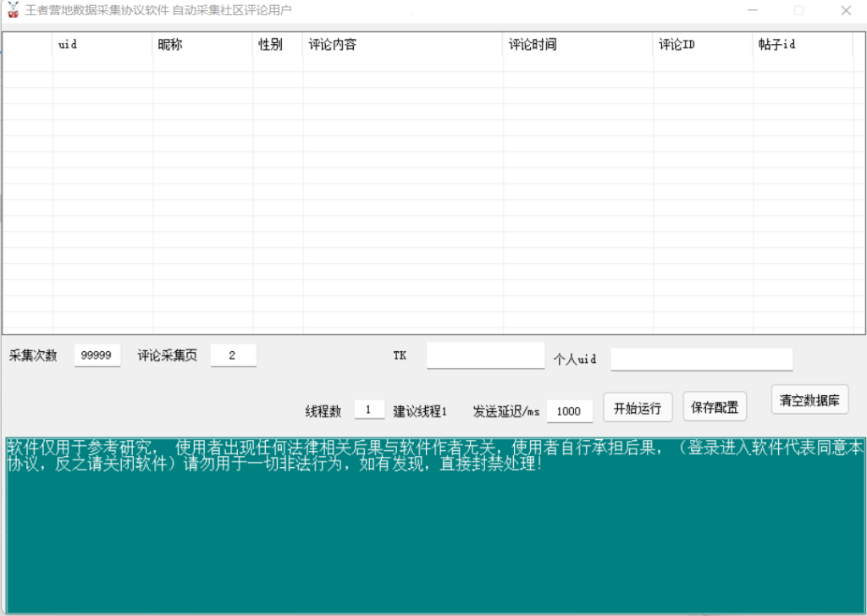Click the TK text field
This screenshot has width=867, height=616.
tap(485, 355)
